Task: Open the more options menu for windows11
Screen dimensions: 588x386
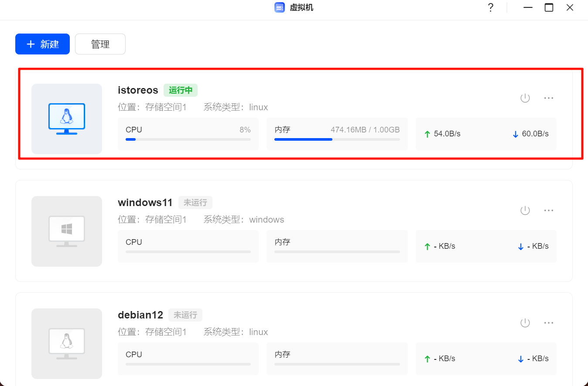Action: point(549,210)
